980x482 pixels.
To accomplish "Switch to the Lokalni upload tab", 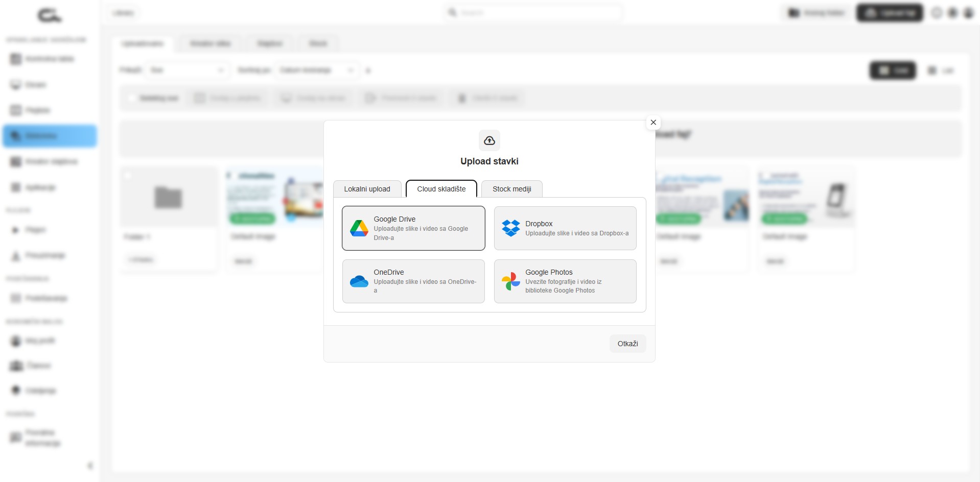I will point(367,189).
